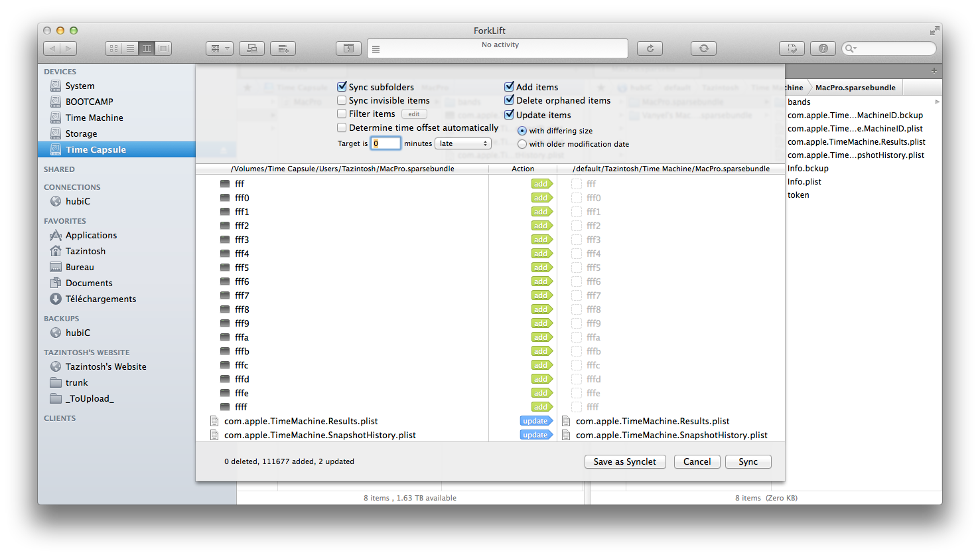
Task: Select with older modification date option
Action: [x=522, y=144]
